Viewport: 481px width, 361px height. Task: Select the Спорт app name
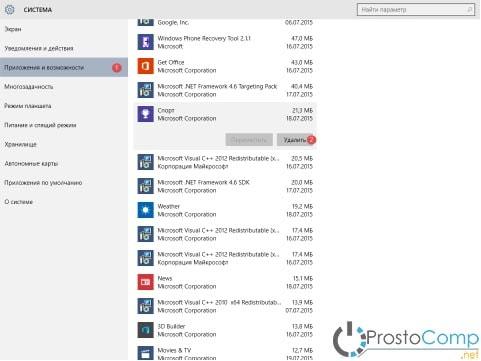pyautogui.click(x=166, y=110)
